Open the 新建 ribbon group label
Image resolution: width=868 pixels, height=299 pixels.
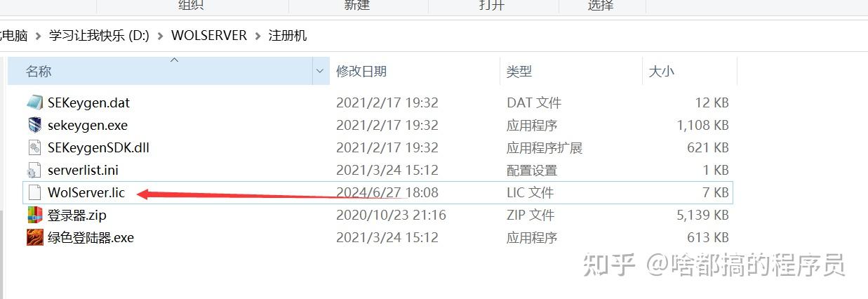tap(356, 5)
